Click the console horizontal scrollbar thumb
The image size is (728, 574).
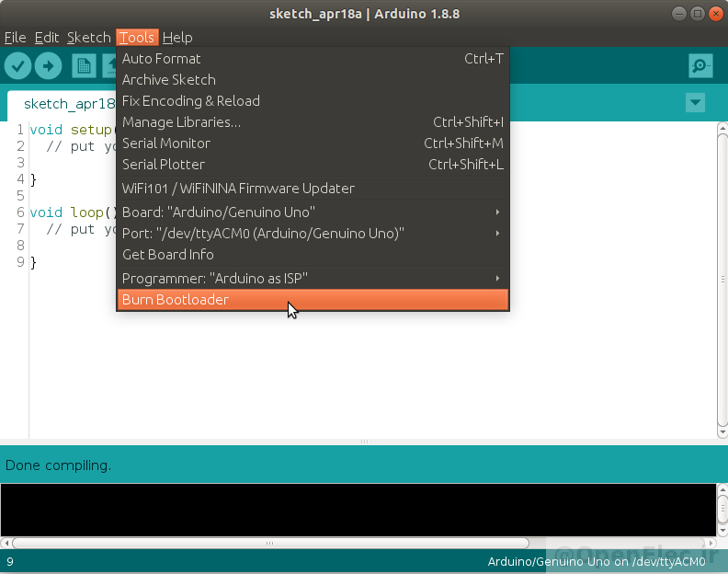[270, 543]
